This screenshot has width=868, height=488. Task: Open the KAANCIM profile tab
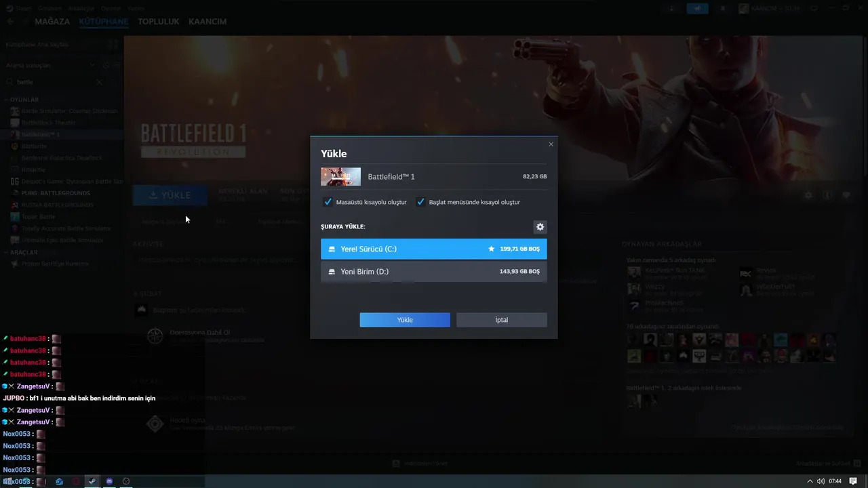point(208,22)
